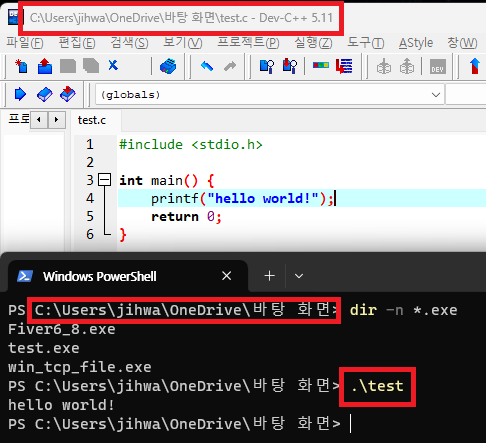Click the empty combo box beside (globals)
This screenshot has width=486, height=443.
pyautogui.click(x=466, y=95)
